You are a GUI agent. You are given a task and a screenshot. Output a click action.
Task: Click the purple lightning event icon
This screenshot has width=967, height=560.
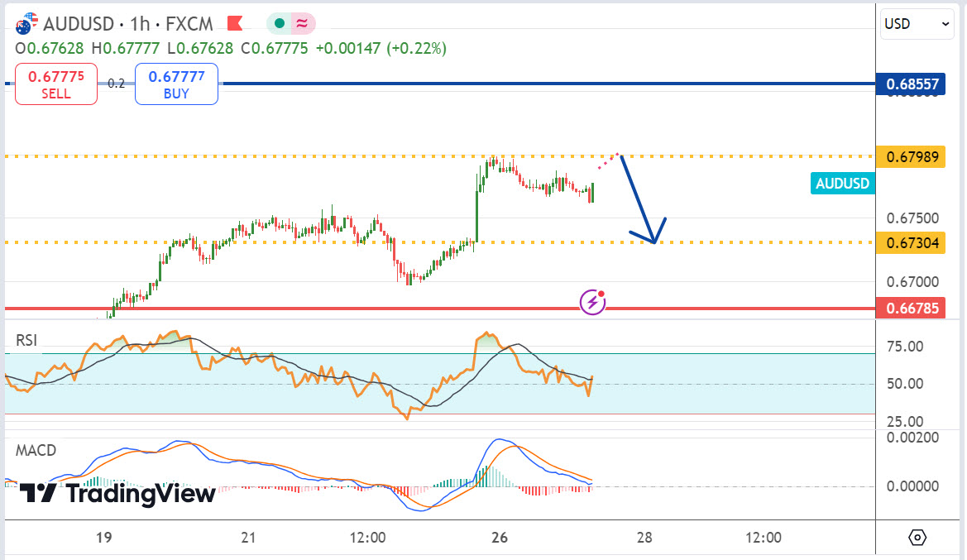pyautogui.click(x=592, y=302)
